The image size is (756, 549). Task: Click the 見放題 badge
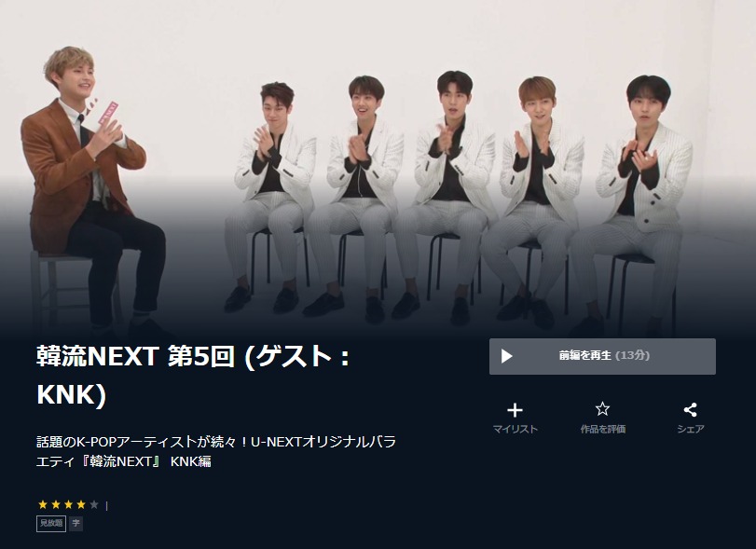point(51,524)
